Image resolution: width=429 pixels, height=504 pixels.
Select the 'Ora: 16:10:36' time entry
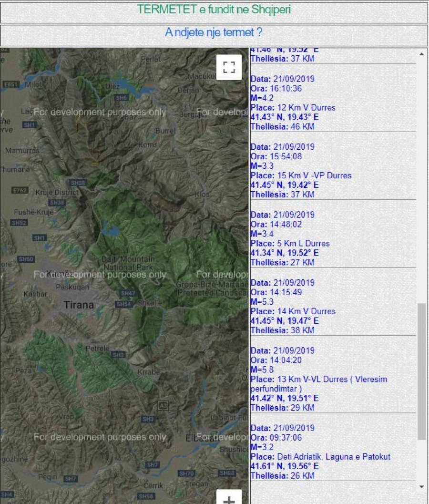point(276,89)
